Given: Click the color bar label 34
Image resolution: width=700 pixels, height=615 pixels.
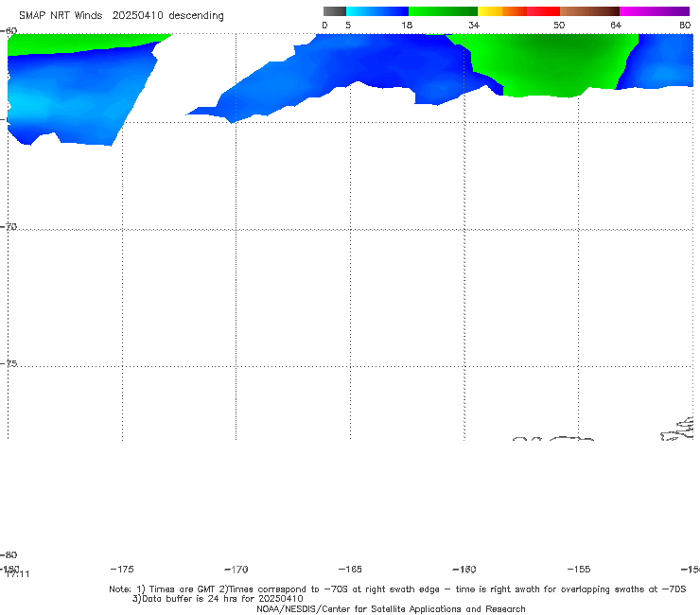Looking at the screenshot, I should tap(474, 25).
